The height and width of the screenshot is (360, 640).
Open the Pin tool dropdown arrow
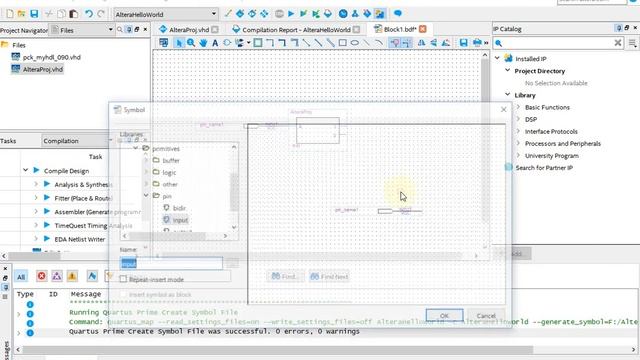(x=248, y=43)
